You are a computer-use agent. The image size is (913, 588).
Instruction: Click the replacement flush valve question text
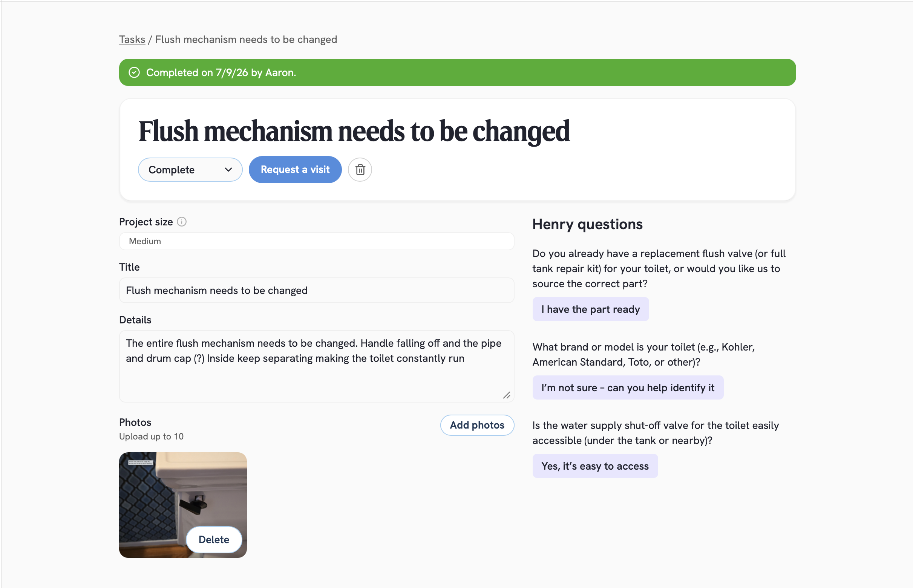tap(659, 268)
